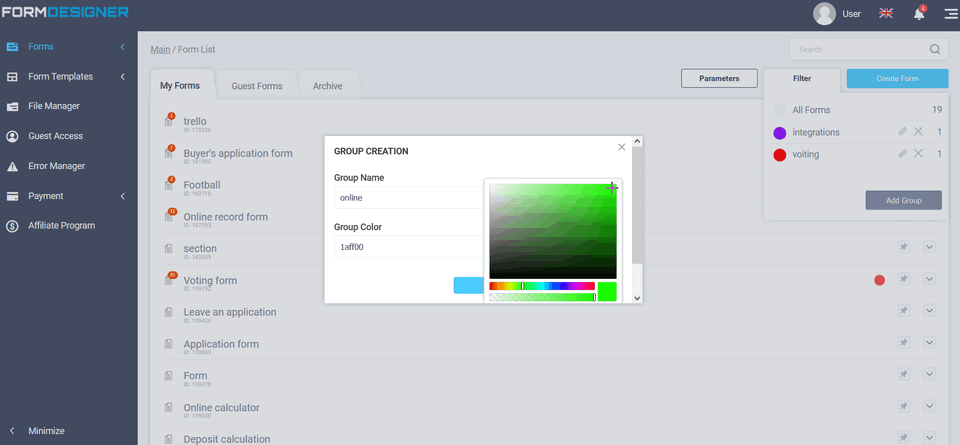This screenshot has height=445, width=960.
Task: Filter by voiting group
Action: tap(806, 154)
